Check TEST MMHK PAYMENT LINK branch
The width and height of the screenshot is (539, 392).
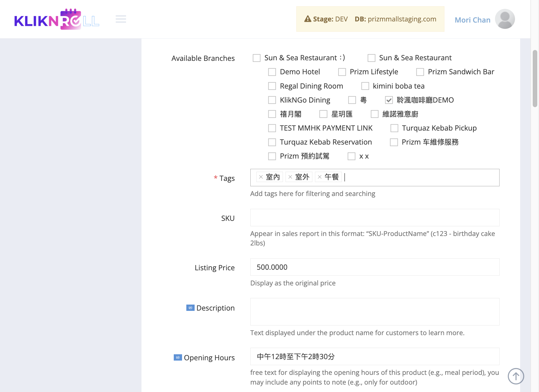[x=272, y=128]
